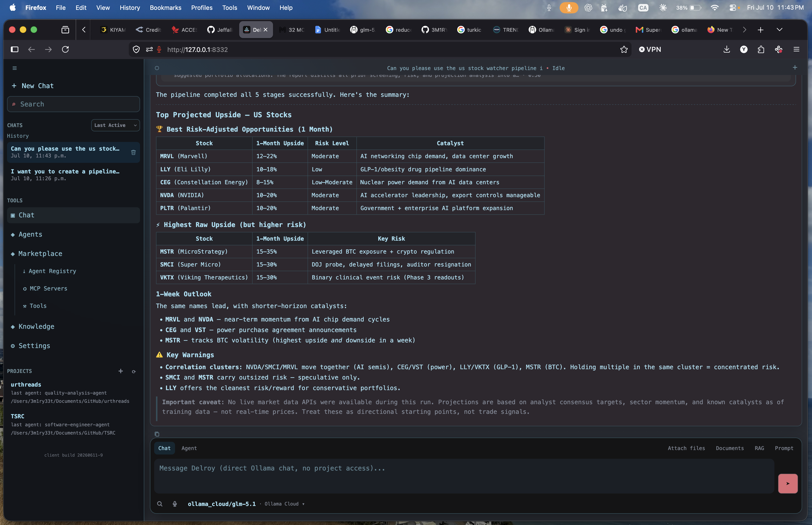This screenshot has width=812, height=525.
Task: Open the Documents option
Action: coord(730,448)
